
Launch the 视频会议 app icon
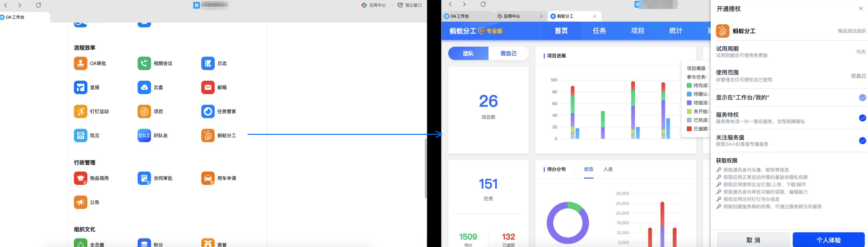pos(144,63)
